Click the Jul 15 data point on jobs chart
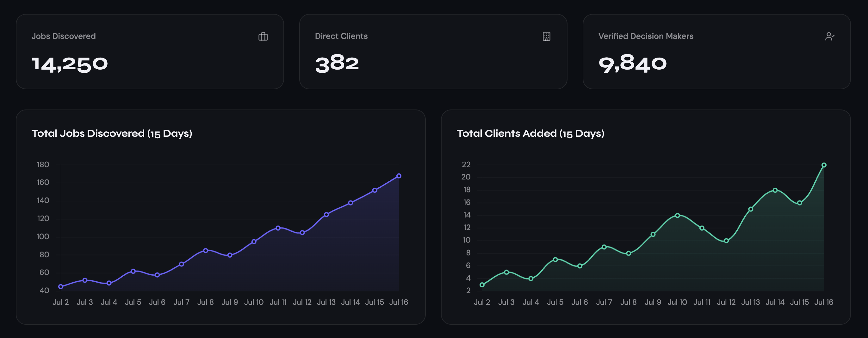Screen dimensions: 868x338 [375, 191]
